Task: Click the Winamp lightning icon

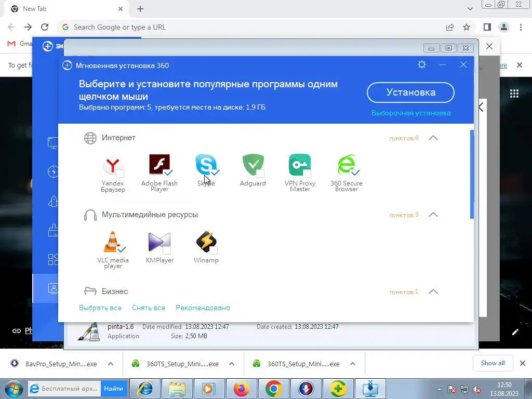Action: (206, 242)
